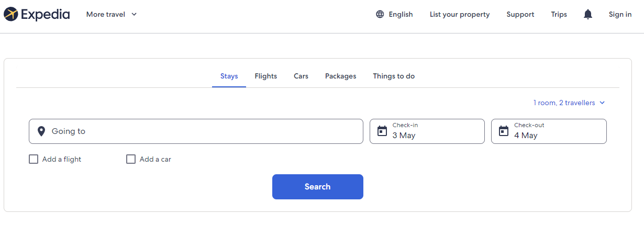644x225 pixels.
Task: Enable the Add a flight checkbox
Action: (34, 159)
